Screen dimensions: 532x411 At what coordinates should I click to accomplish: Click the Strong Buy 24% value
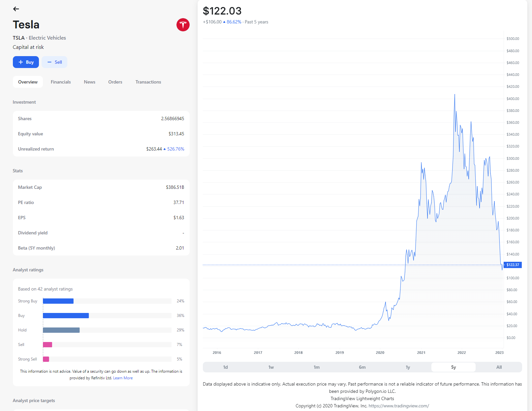tap(180, 301)
